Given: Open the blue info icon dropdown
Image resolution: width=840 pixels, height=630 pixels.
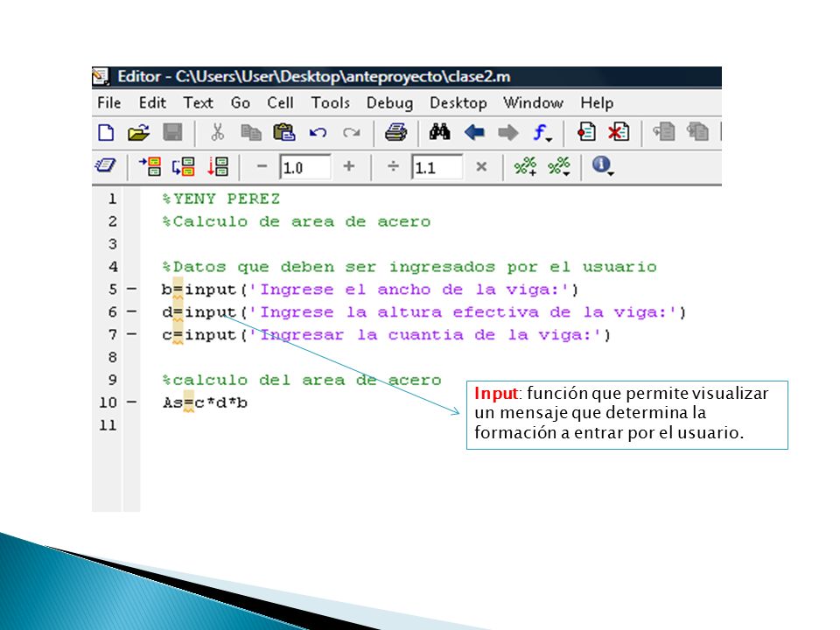Looking at the screenshot, I should 603,165.
